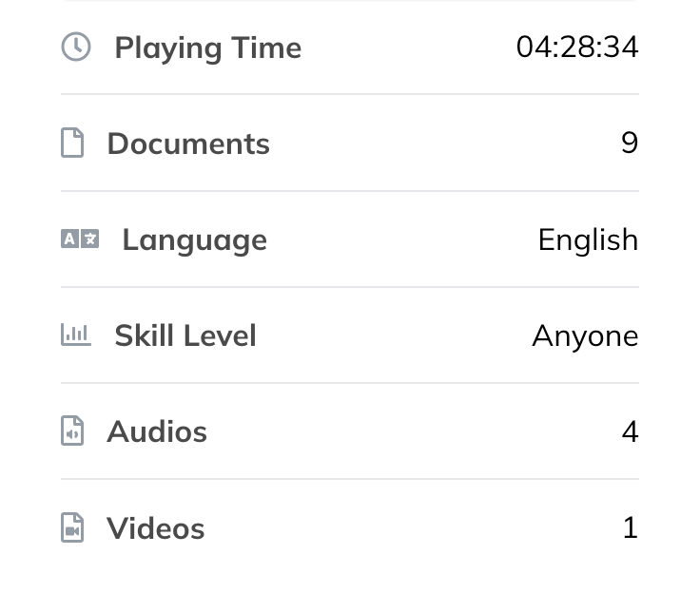Click the document page icon
Image resolution: width=700 pixels, height=593 pixels.
(x=72, y=143)
